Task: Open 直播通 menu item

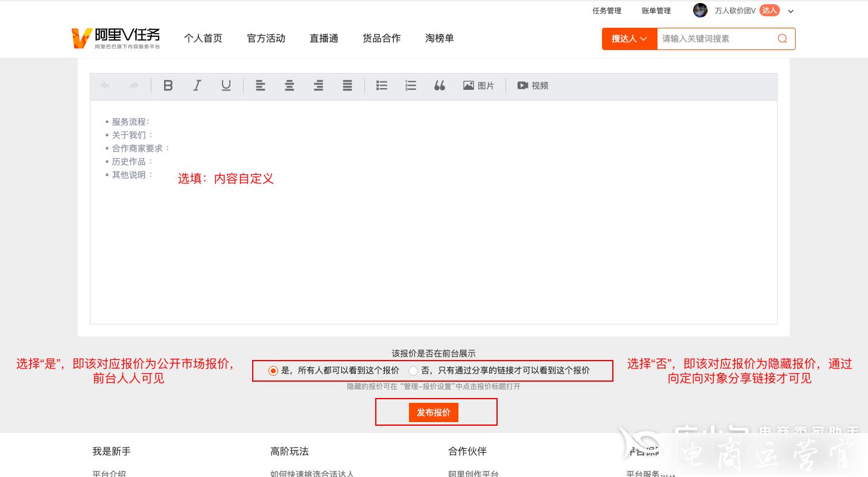Action: [324, 38]
